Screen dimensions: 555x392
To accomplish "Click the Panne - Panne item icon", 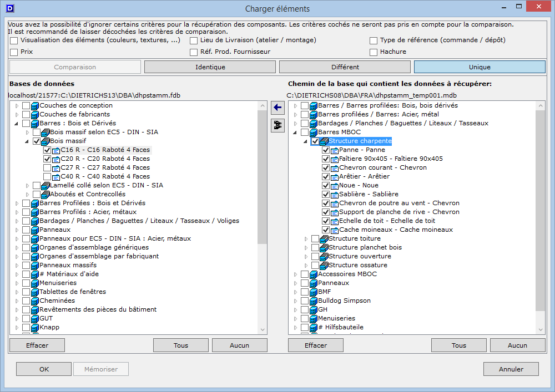I will tap(335, 150).
